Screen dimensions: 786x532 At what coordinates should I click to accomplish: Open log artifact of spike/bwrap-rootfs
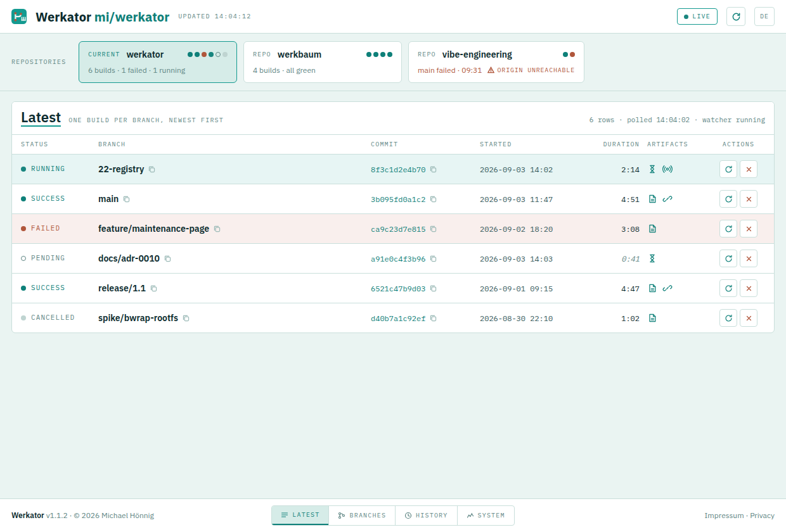(x=652, y=318)
